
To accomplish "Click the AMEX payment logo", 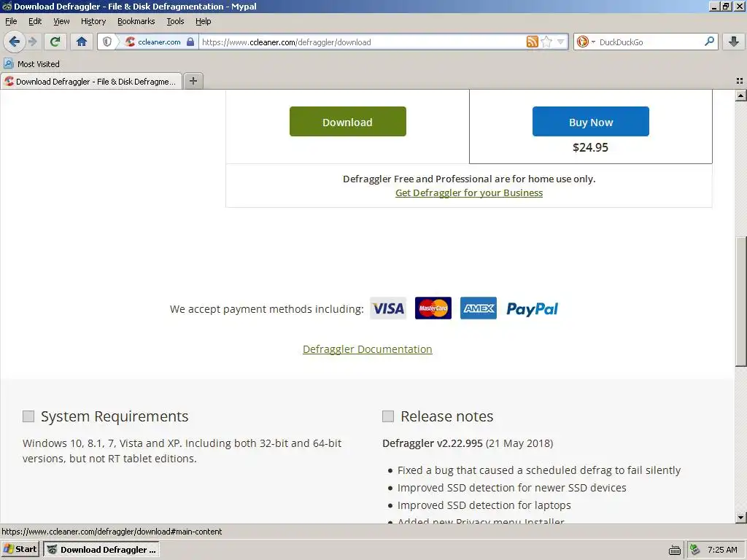I will tap(479, 308).
